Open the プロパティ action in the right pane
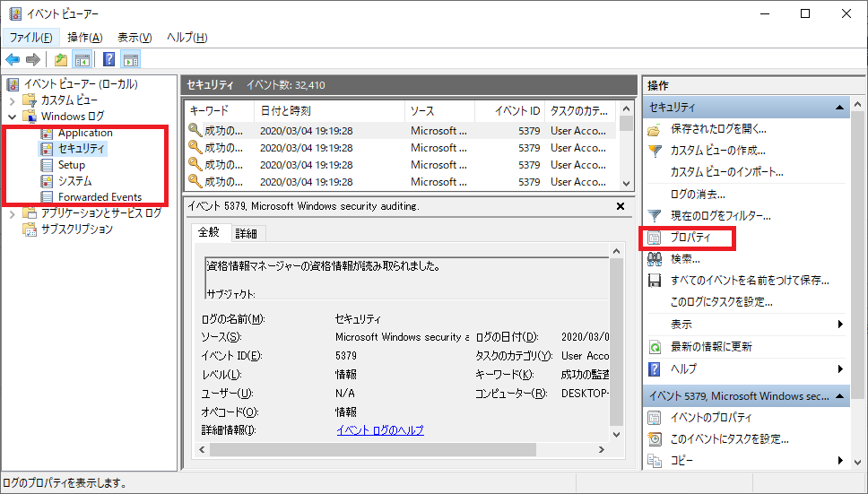Viewport: 868px width, 494px height. [690, 238]
